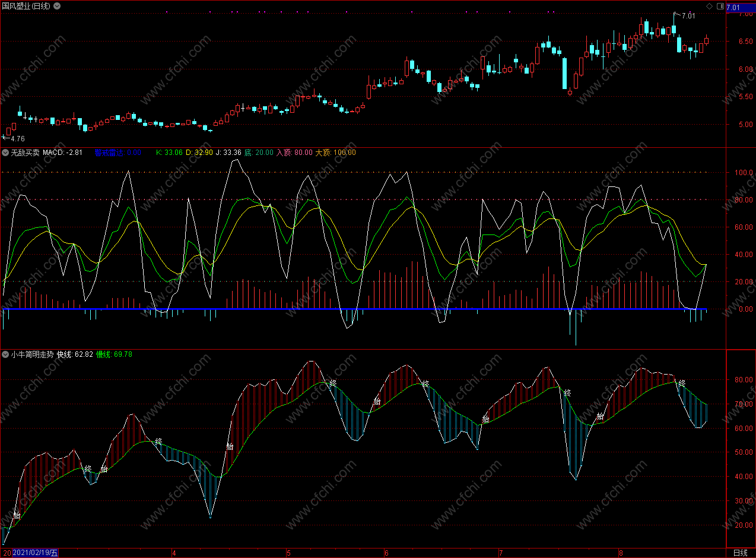Toggle the side panel icon at top right
The height and width of the screenshot is (558, 756).
click(720, 6)
